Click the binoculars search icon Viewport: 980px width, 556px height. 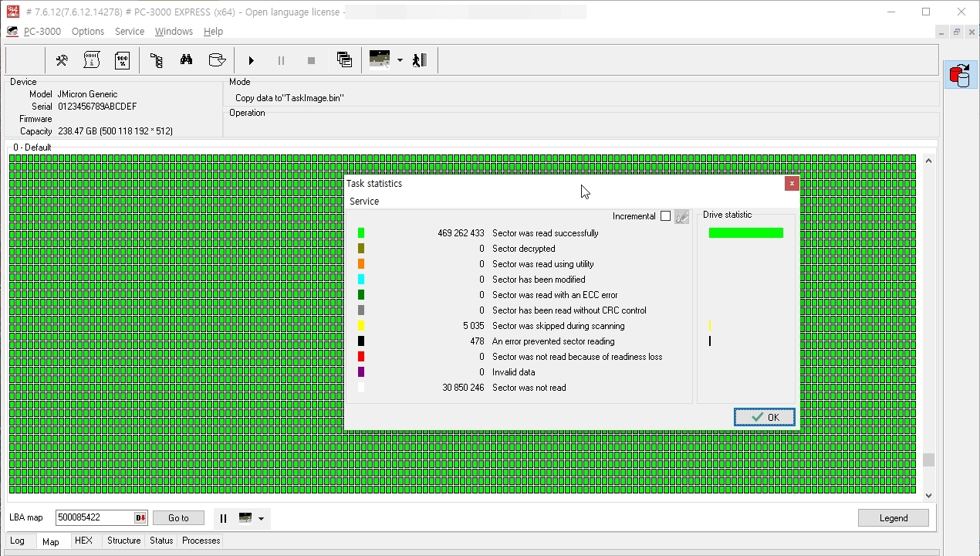pos(187,60)
